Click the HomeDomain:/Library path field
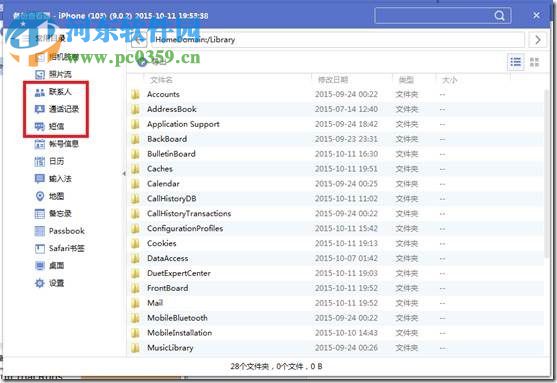The height and width of the screenshot is (383, 557). click(338, 40)
